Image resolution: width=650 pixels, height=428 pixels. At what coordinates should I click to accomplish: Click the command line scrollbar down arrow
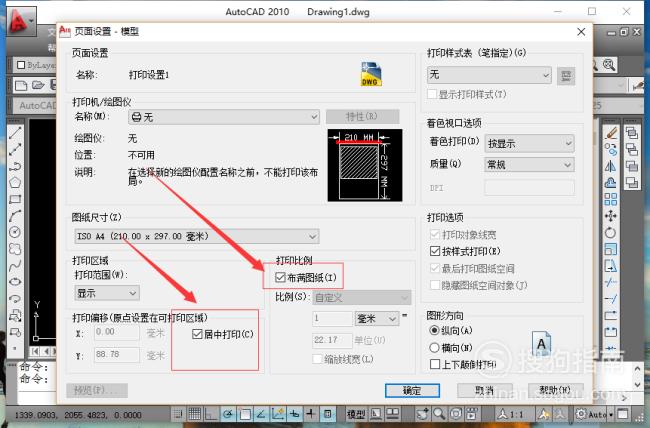(x=638, y=385)
